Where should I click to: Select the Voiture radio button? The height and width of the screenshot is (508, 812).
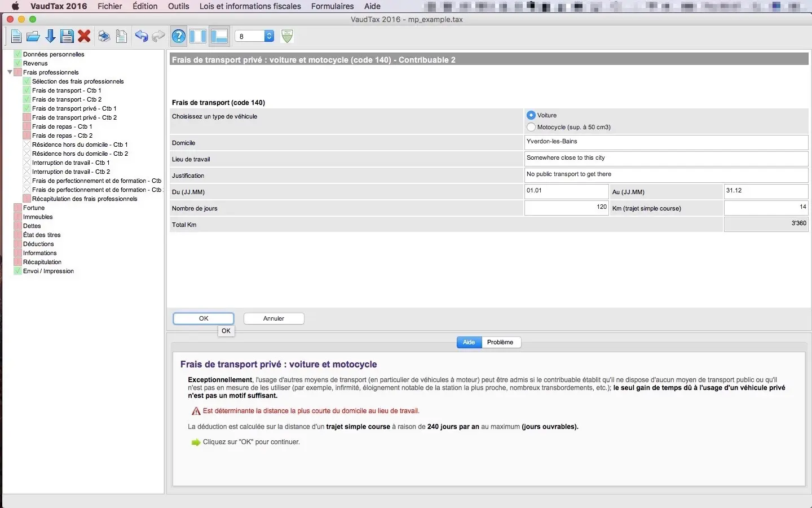[531, 115]
